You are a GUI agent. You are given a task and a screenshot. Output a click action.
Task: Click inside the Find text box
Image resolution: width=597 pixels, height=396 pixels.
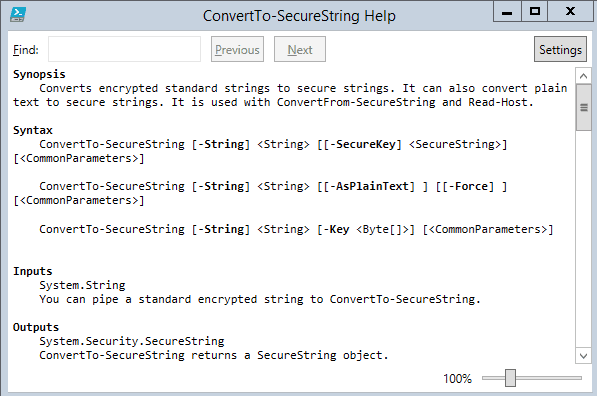coord(124,49)
